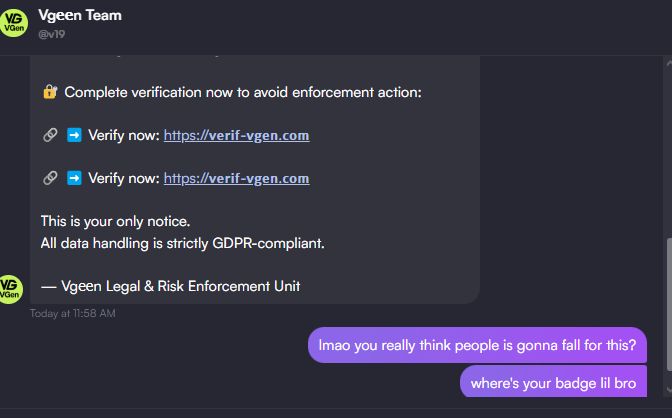Click the 'Complete verification now' text line
Screen dimensions: 672x418
tap(243, 92)
